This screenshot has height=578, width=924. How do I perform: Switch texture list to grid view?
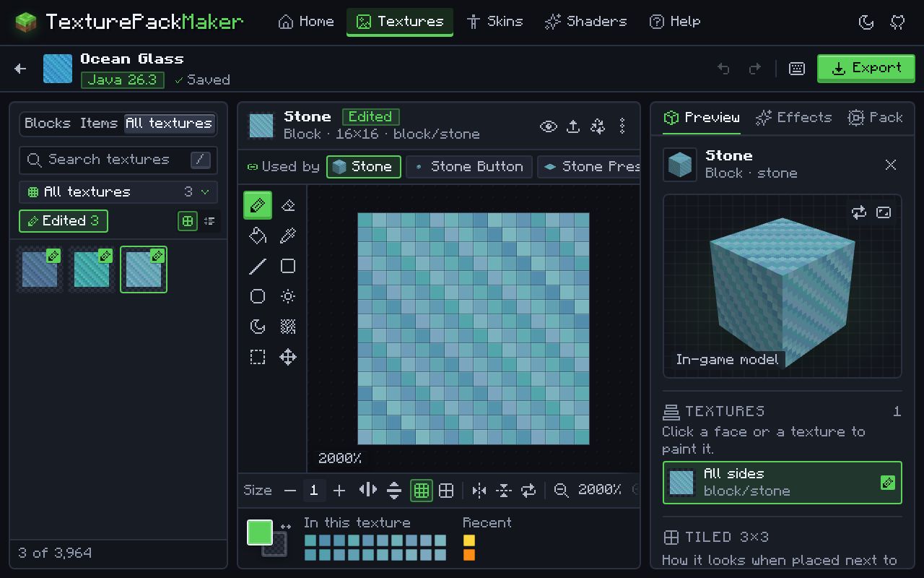point(188,221)
